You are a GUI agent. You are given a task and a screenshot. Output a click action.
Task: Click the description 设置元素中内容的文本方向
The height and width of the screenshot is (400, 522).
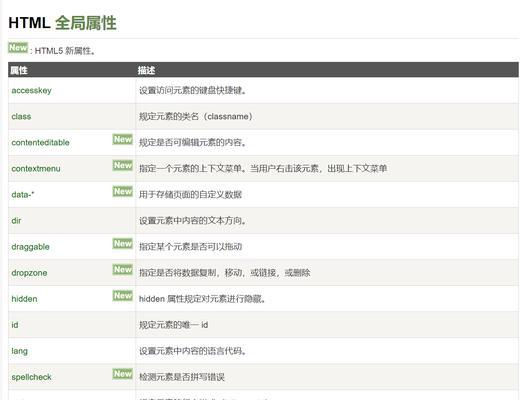pyautogui.click(x=192, y=221)
